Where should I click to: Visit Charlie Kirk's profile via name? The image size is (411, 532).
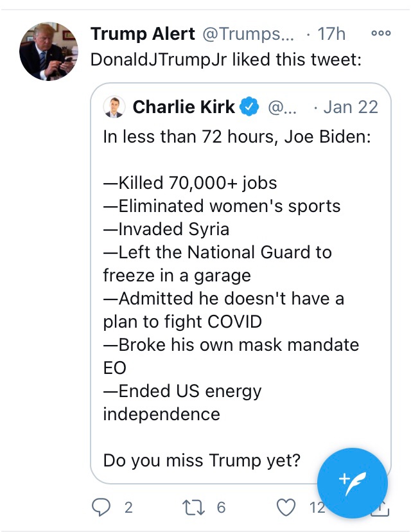click(184, 107)
